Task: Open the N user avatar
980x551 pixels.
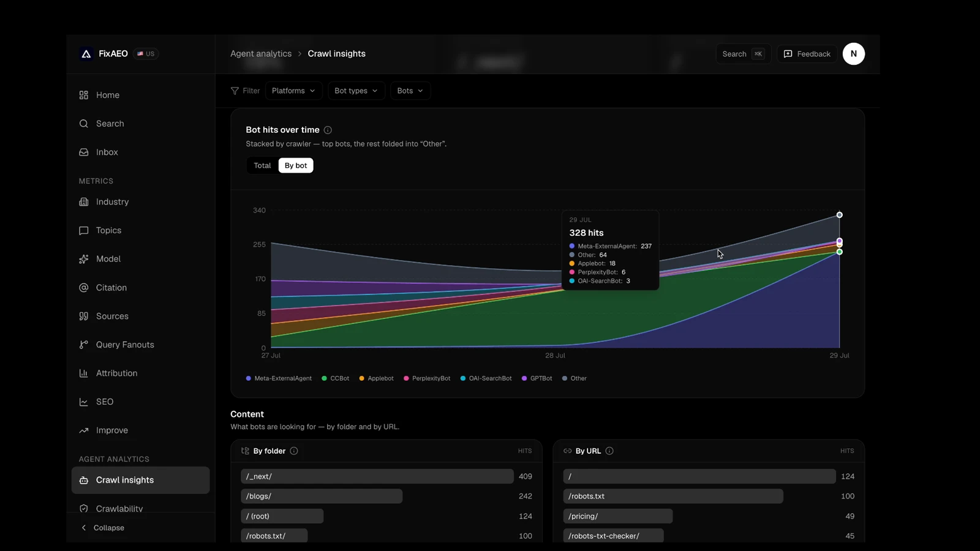Action: (853, 54)
